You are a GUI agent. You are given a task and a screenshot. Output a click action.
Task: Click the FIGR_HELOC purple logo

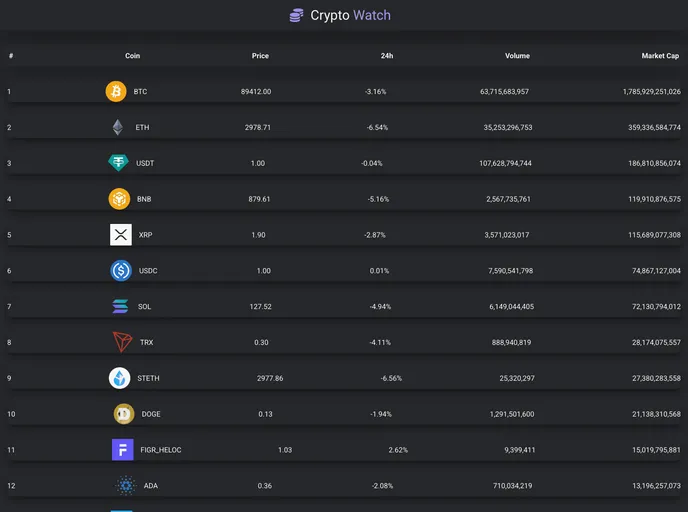[x=123, y=450]
